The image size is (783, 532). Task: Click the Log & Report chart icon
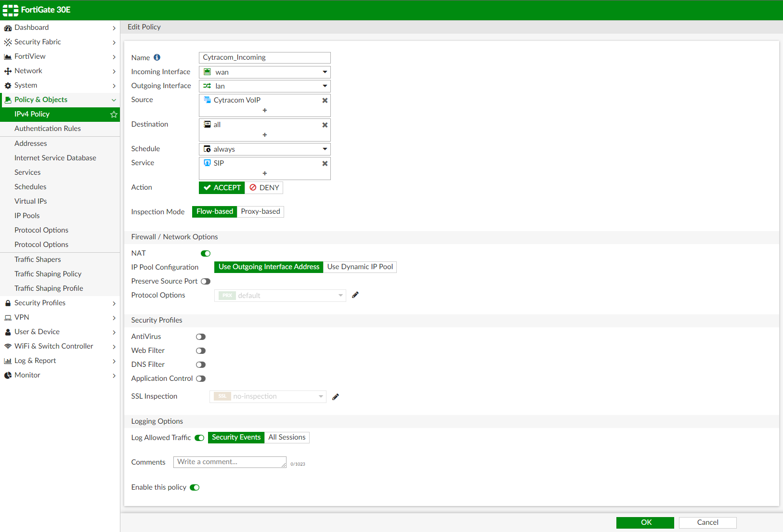click(x=8, y=361)
